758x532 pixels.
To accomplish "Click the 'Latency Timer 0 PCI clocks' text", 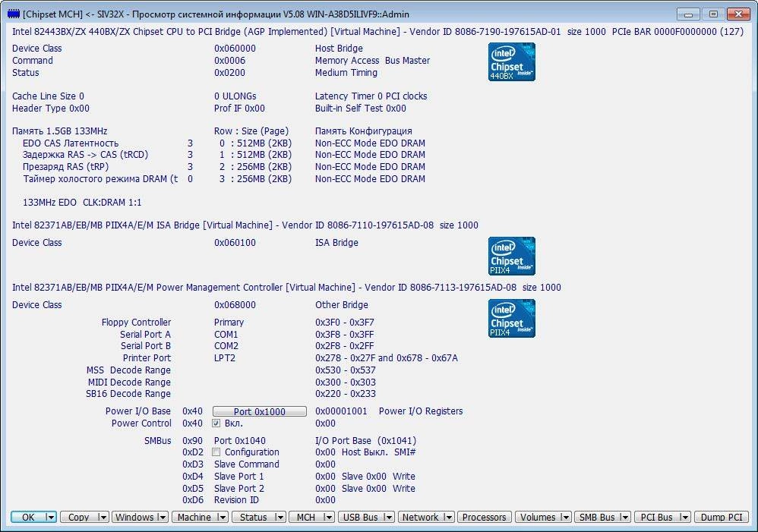I will click(x=371, y=96).
